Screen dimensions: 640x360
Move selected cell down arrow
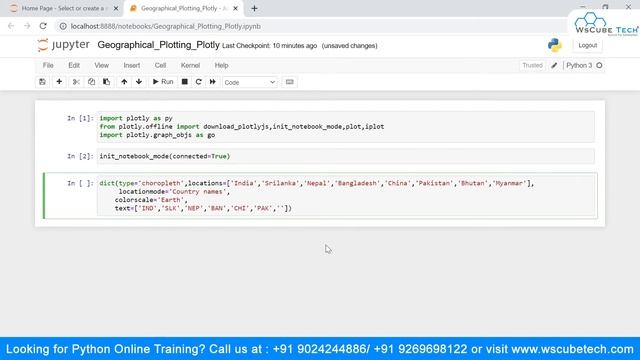coord(139,82)
